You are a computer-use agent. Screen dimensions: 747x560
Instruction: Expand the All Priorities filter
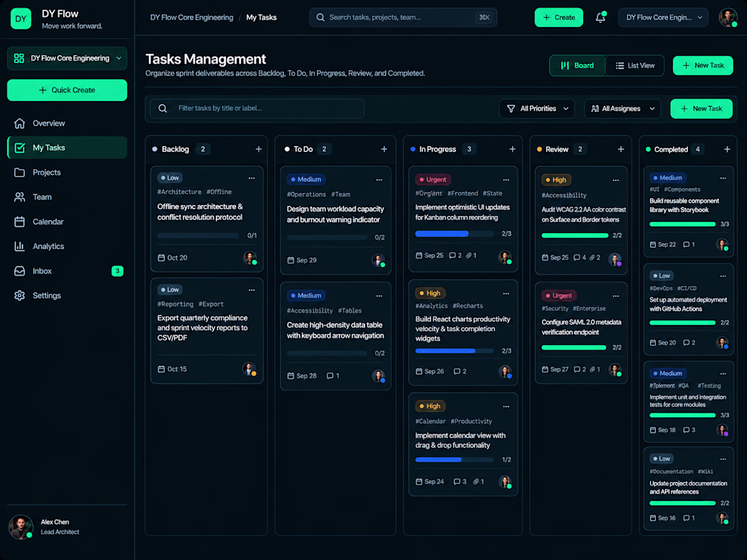[x=537, y=109]
